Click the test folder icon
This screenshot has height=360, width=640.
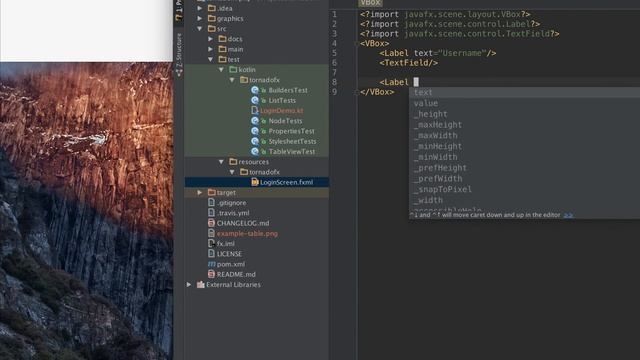[222, 59]
